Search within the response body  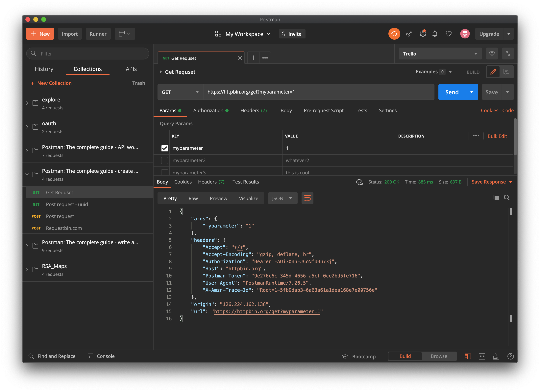[x=507, y=197]
